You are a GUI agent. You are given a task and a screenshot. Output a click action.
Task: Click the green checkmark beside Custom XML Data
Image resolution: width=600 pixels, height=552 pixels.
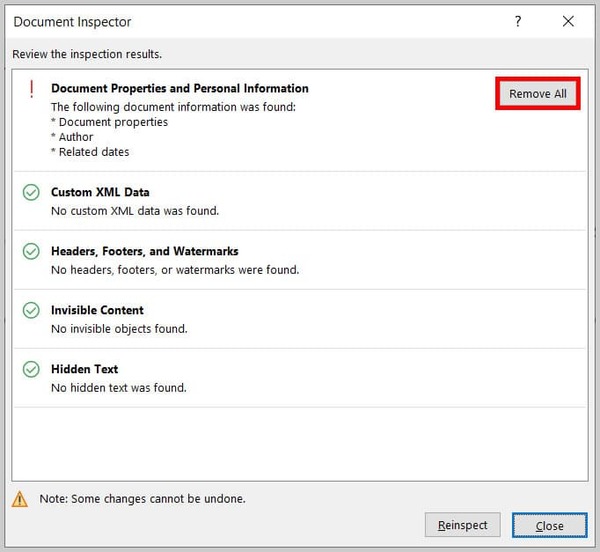[31, 192]
